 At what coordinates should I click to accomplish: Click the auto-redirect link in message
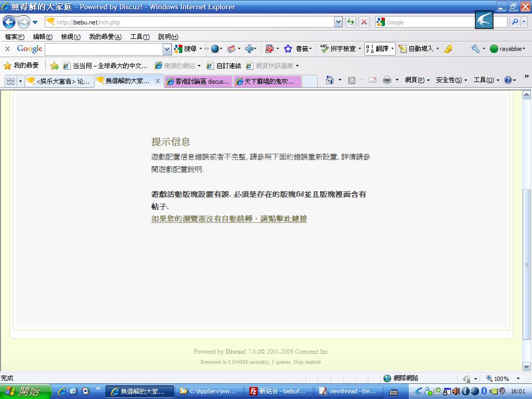(229, 219)
